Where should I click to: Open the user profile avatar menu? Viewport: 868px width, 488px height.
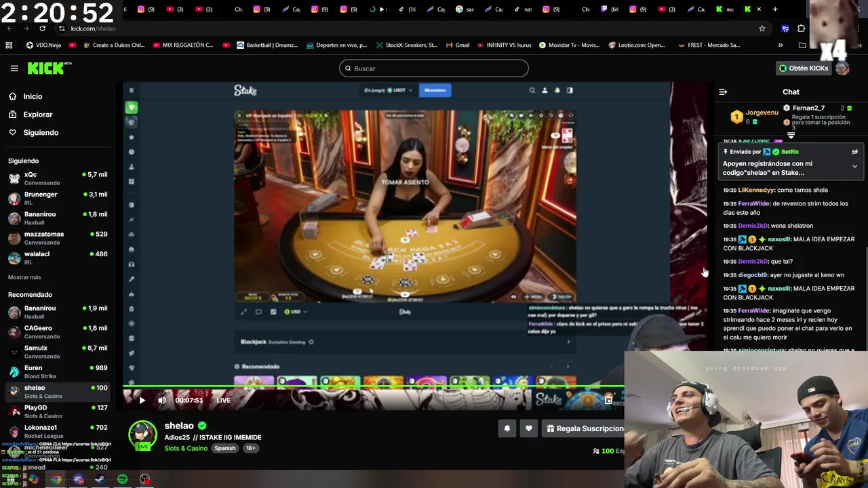tap(842, 68)
